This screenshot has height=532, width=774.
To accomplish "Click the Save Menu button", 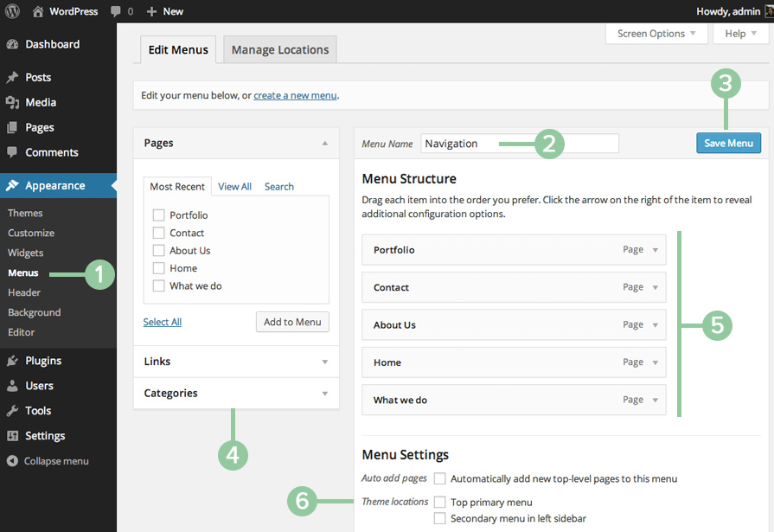I will [x=728, y=144].
